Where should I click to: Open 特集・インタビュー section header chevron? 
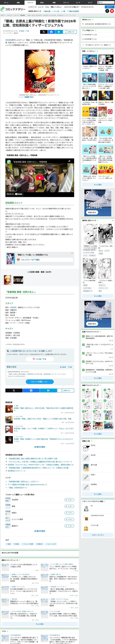click(97, 51)
